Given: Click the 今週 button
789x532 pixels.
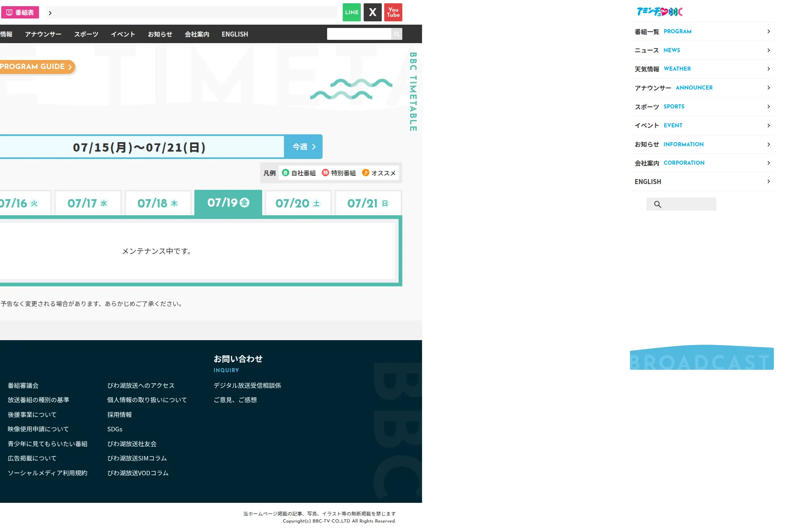Looking at the screenshot, I should [x=303, y=147].
